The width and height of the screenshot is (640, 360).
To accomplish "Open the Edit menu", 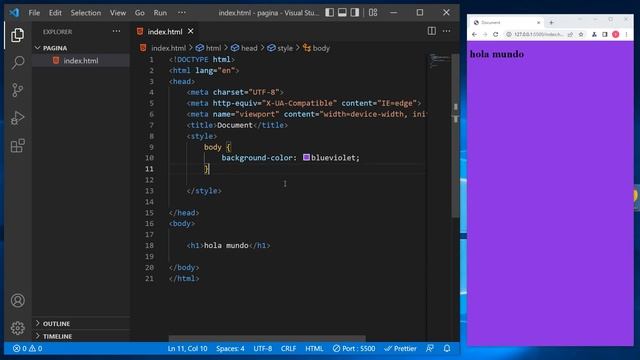I will click(x=55, y=13).
